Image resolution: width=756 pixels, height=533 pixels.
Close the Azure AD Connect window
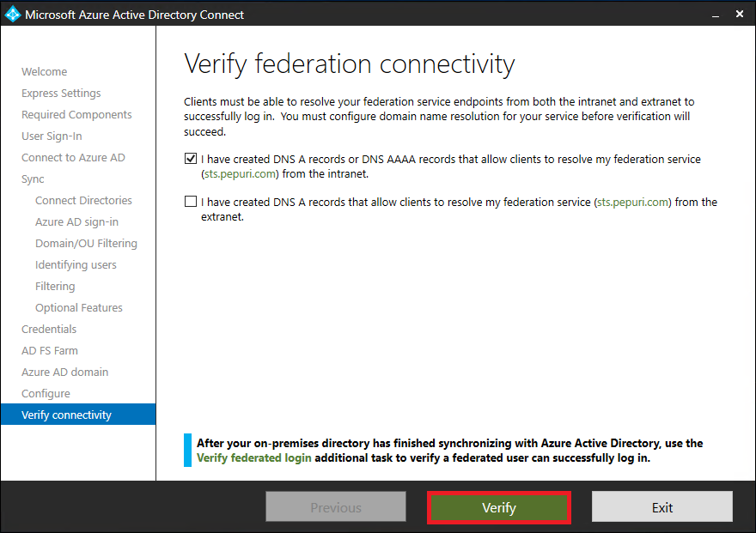pos(740,15)
